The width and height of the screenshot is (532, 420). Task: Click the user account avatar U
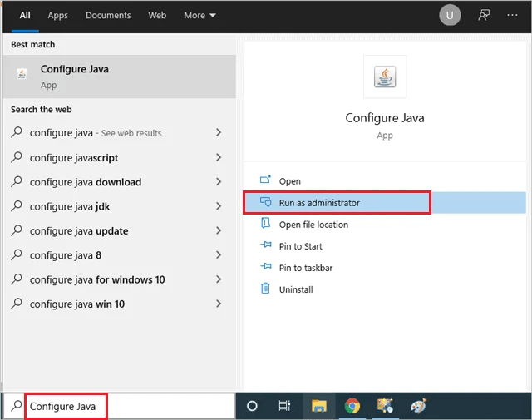(450, 15)
